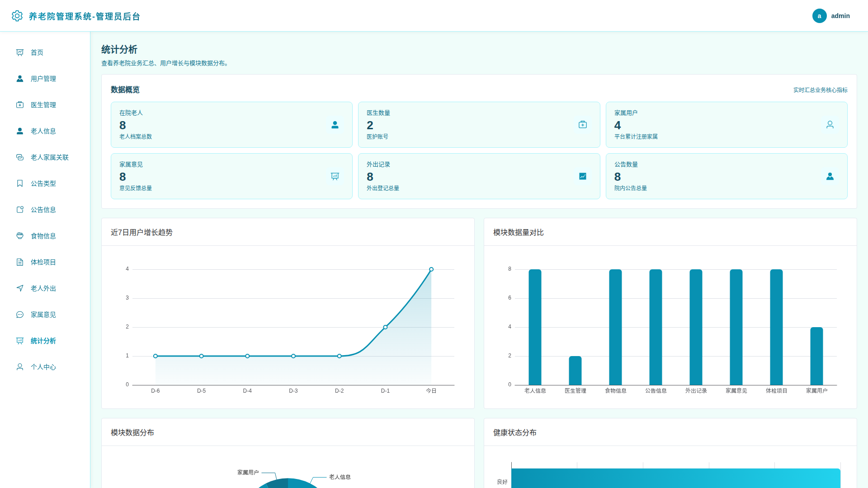868x488 pixels.
Task: Open the 公告类型 menu item
Action: pos(45,183)
